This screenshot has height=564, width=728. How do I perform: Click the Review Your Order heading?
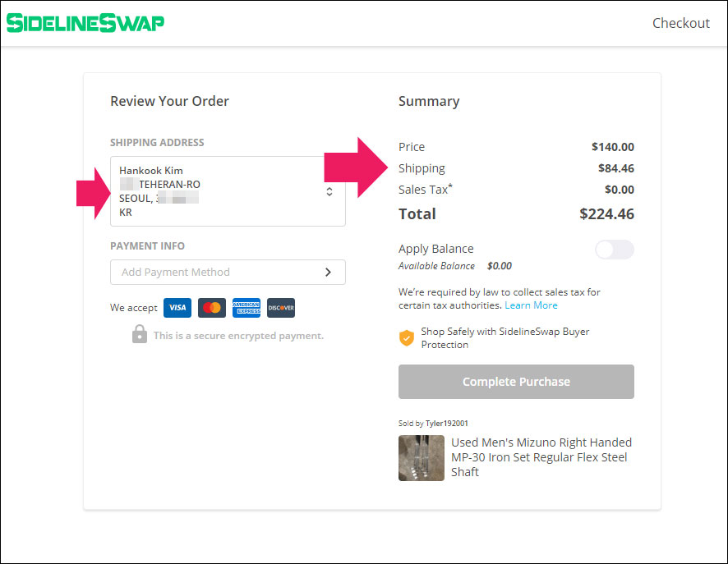tap(169, 101)
